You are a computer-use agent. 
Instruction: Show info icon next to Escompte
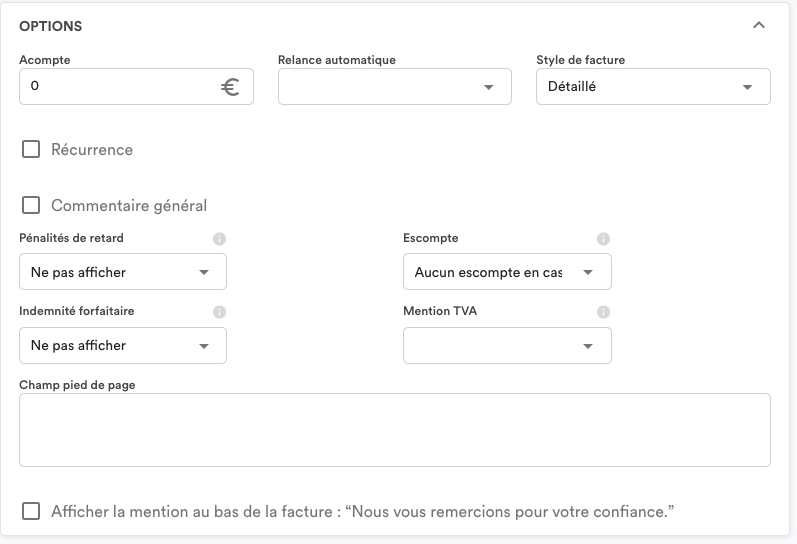[603, 239]
